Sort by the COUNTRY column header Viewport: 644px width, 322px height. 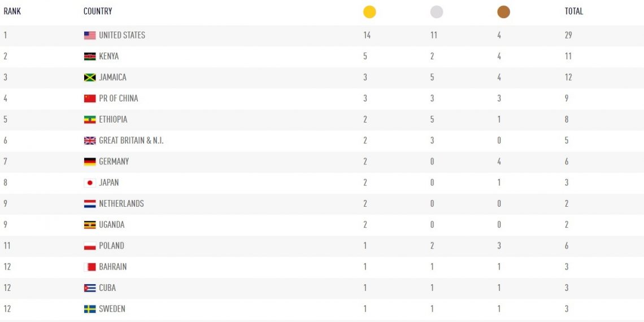point(98,11)
